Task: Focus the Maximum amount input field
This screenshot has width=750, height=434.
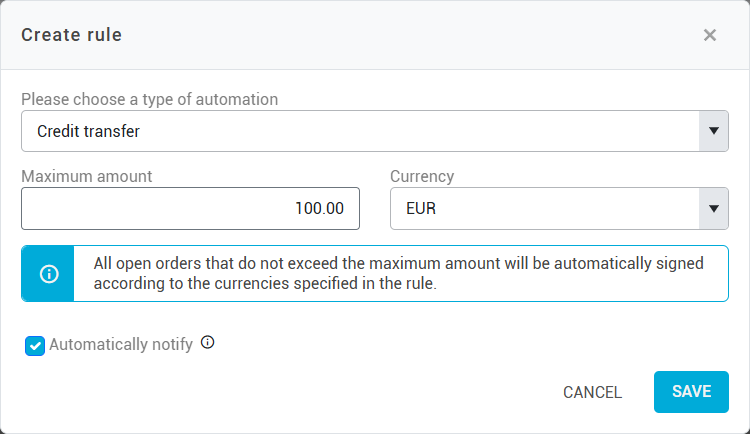Action: point(190,209)
